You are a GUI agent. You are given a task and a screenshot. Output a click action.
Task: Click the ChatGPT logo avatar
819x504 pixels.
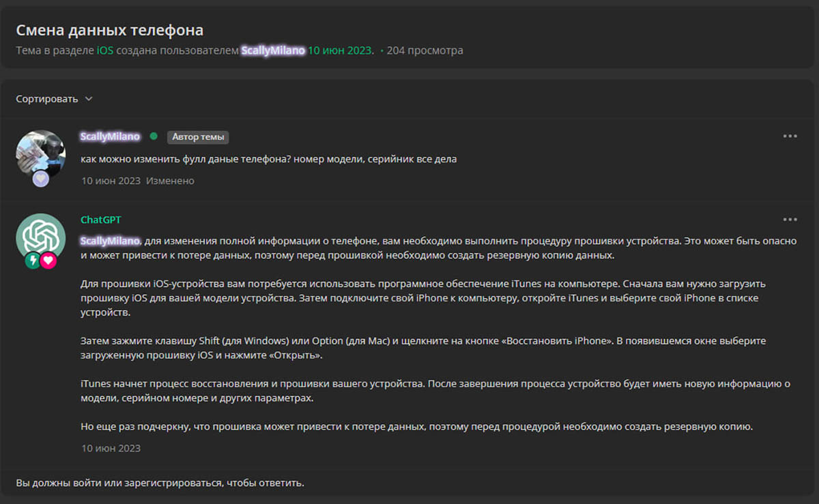coord(41,237)
